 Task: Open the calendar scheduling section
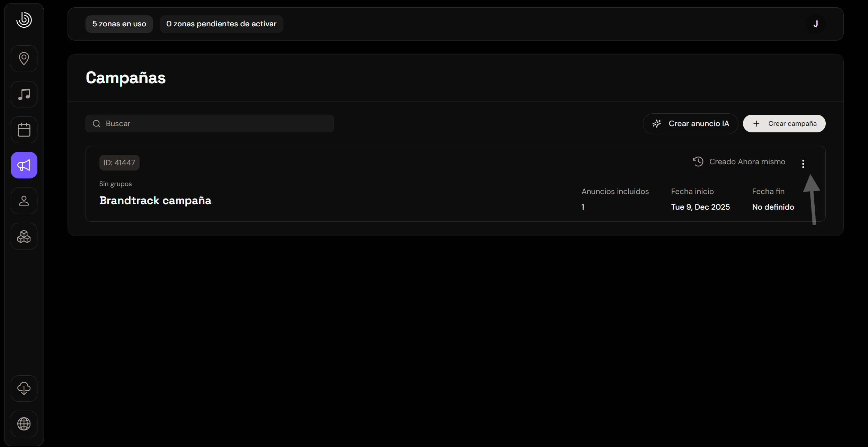click(x=24, y=130)
